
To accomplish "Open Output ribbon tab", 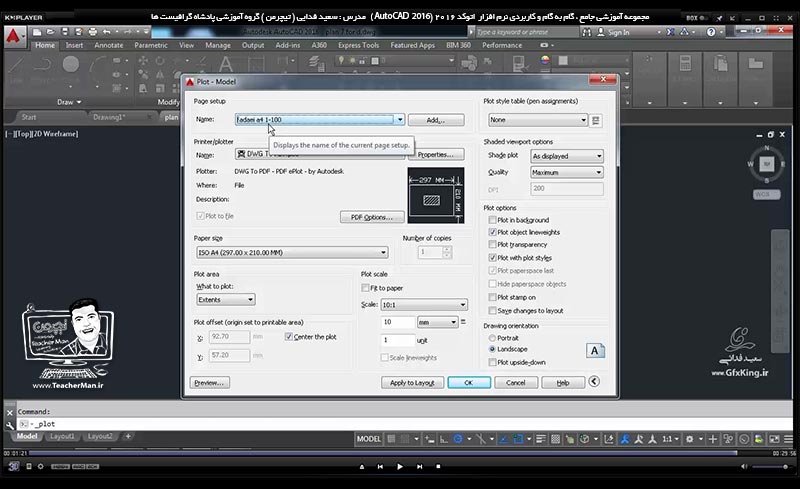I will [x=253, y=45].
